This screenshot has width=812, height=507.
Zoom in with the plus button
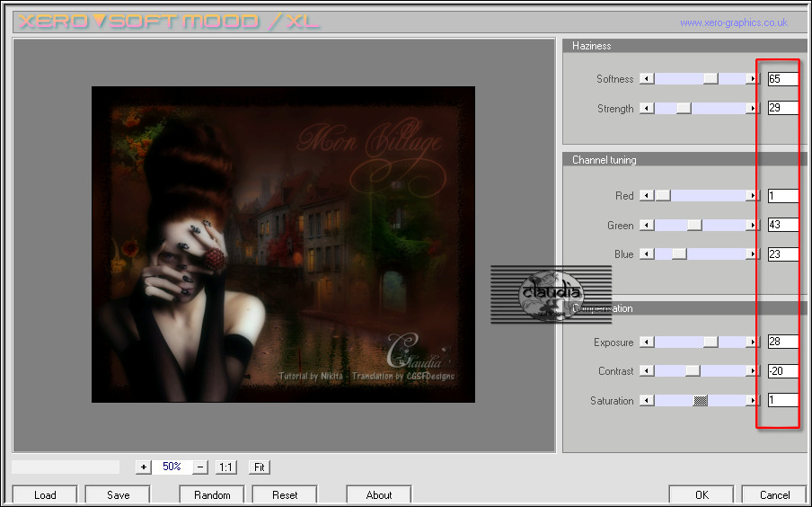pos(144,467)
